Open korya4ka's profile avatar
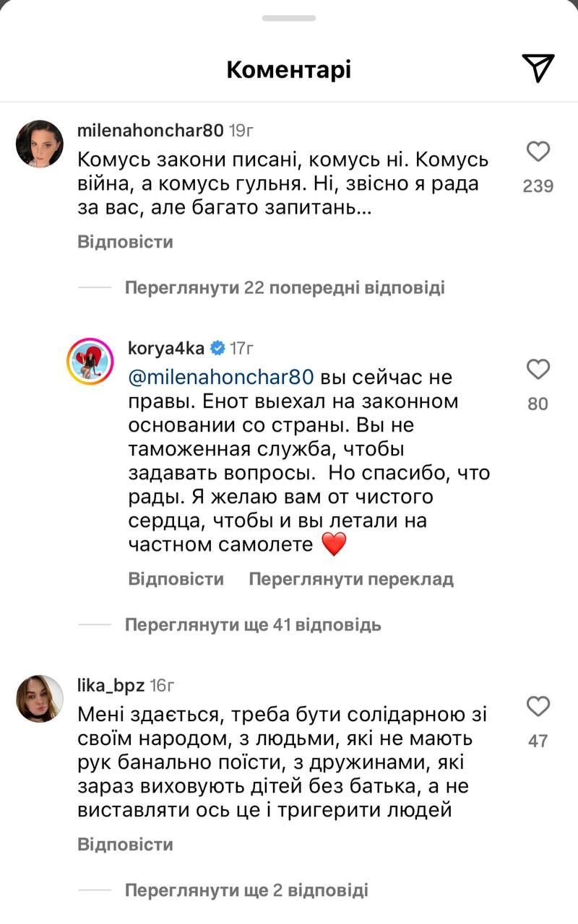 90,361
